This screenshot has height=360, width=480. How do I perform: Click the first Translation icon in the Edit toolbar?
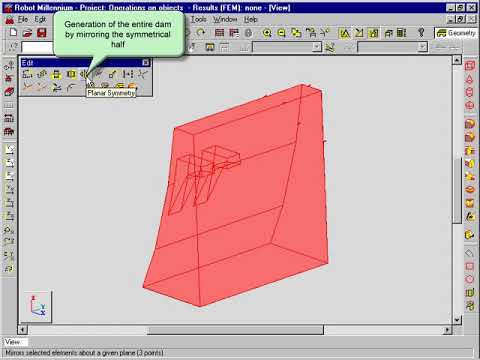27,74
